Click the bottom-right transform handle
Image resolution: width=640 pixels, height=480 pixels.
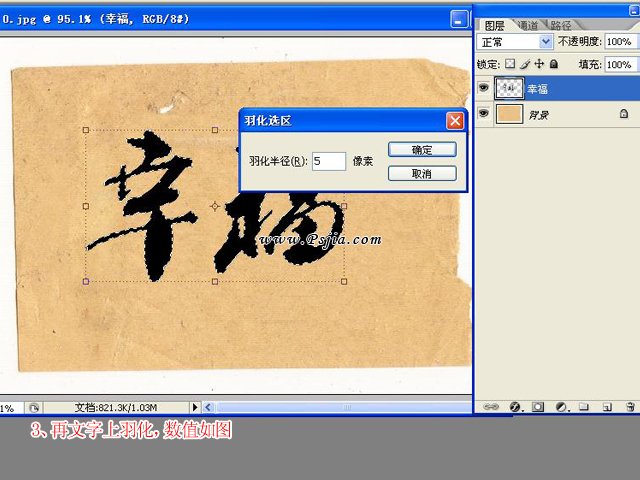pos(344,281)
